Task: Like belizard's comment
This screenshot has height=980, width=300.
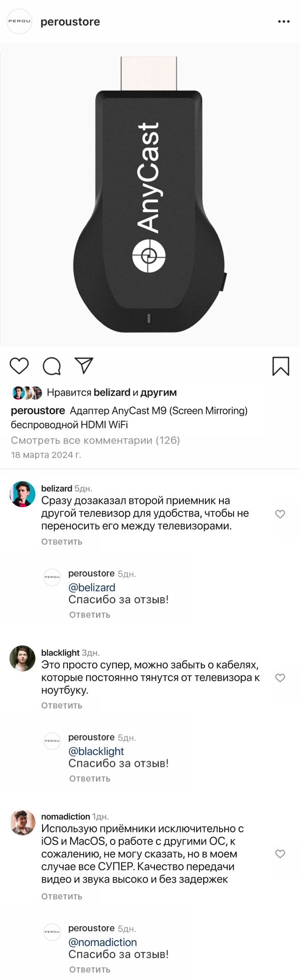Action: tap(280, 514)
